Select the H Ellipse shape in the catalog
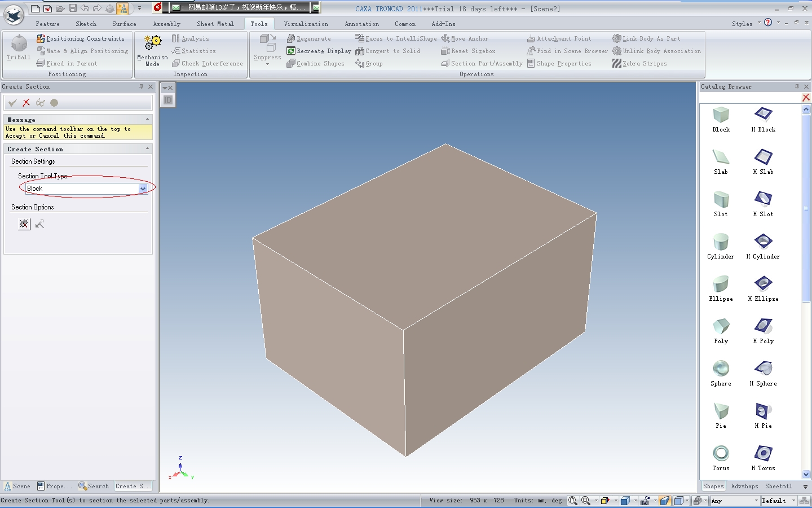 [763, 289]
